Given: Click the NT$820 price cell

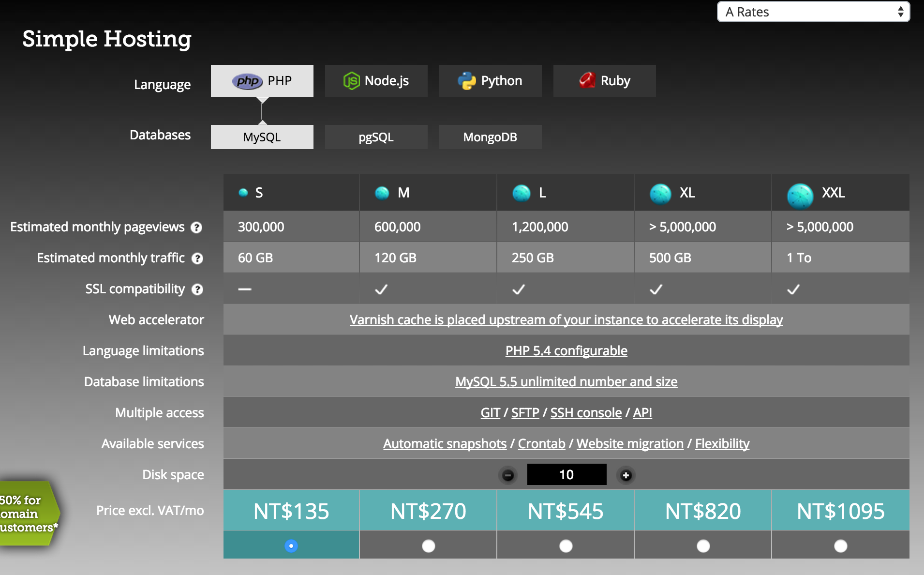Looking at the screenshot, I should (703, 511).
